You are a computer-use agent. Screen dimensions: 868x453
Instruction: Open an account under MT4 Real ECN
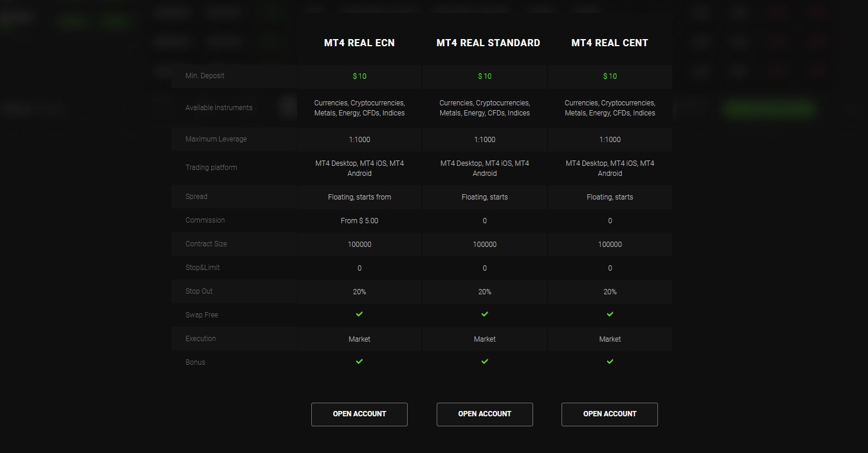pos(359,415)
